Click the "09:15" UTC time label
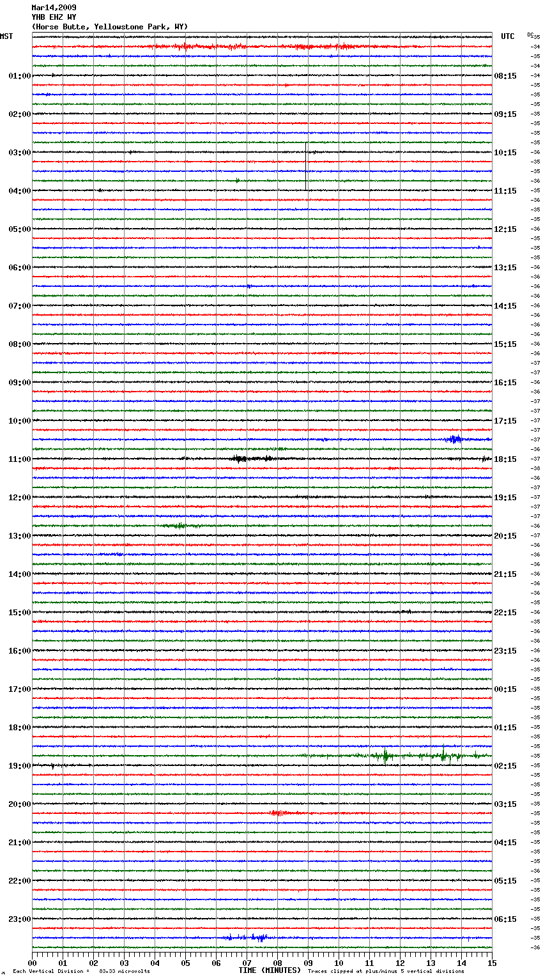 coord(505,114)
